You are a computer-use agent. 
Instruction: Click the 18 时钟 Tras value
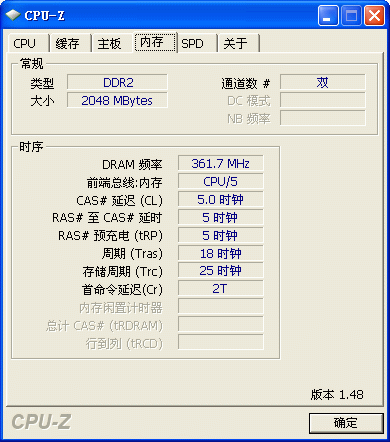[x=220, y=253]
